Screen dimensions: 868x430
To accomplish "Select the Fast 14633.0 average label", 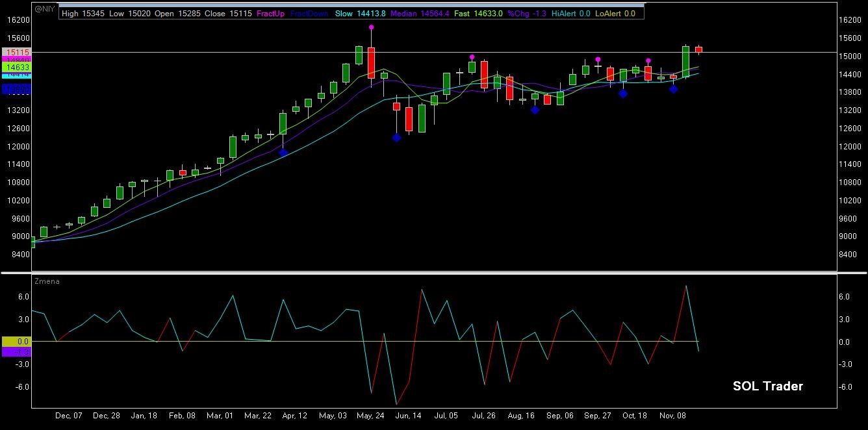I will [x=479, y=13].
